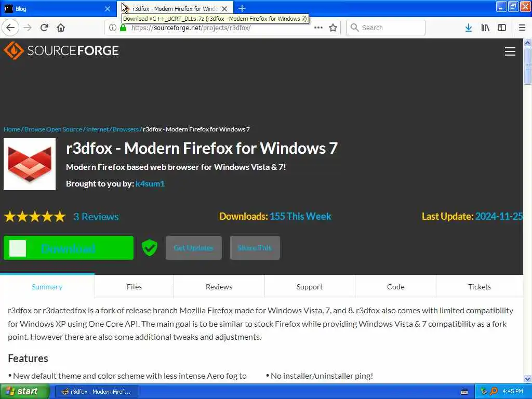Follow the Internet breadcrumb link

[97, 129]
